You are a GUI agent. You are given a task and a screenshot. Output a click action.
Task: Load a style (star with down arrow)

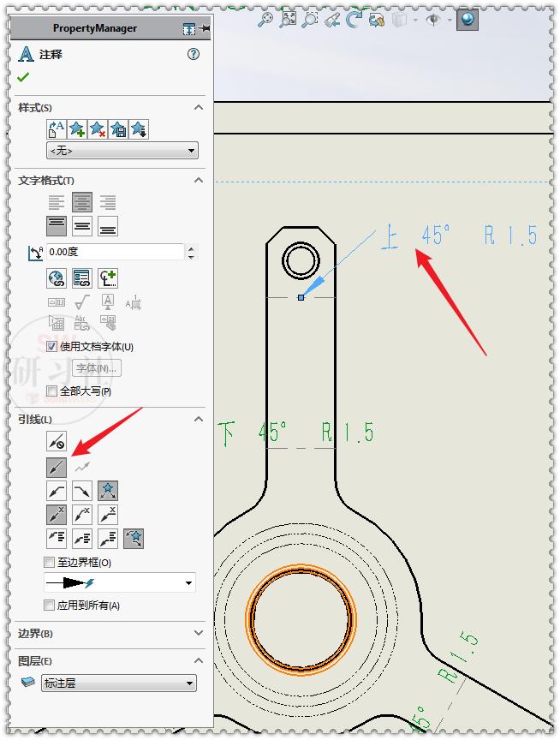[x=139, y=128]
